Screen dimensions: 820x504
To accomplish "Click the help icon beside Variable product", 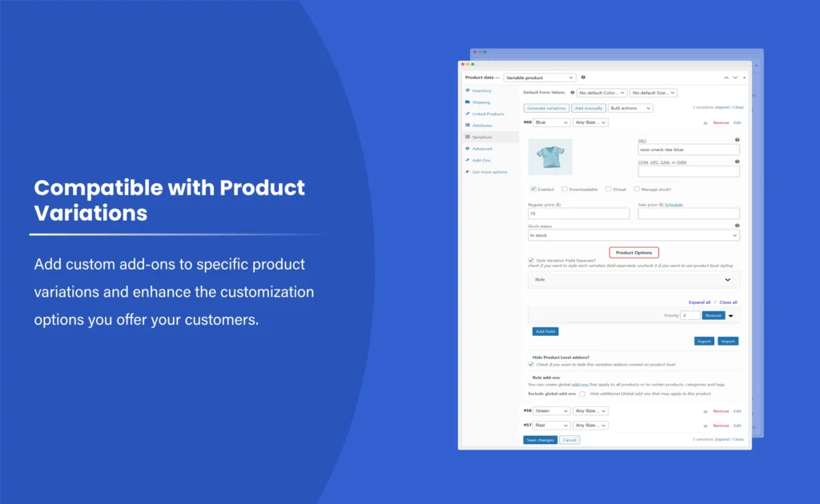I will 583,78.
